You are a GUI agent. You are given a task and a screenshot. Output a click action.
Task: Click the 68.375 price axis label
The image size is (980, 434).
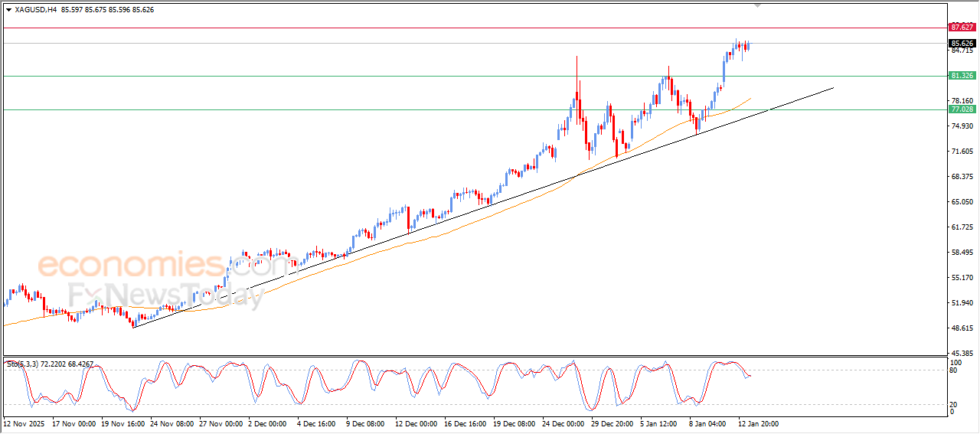pyautogui.click(x=962, y=177)
